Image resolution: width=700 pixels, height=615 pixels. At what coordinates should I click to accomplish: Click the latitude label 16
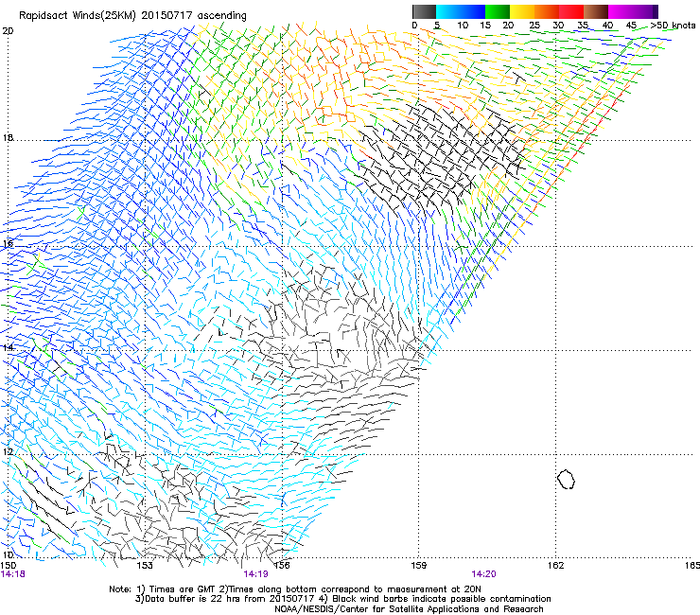pos(8,243)
